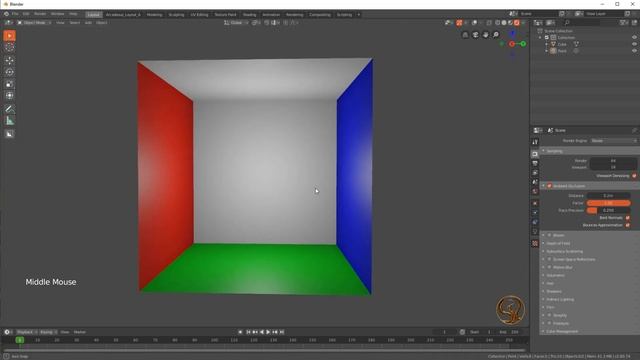Click the viewport zoom magnifier icon
The height and width of the screenshot is (360, 640).
pyautogui.click(x=496, y=35)
